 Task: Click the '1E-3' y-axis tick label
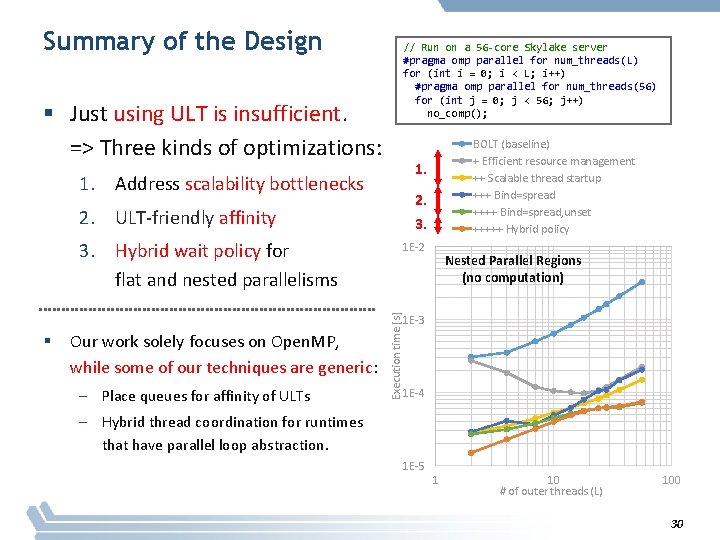pyautogui.click(x=413, y=320)
